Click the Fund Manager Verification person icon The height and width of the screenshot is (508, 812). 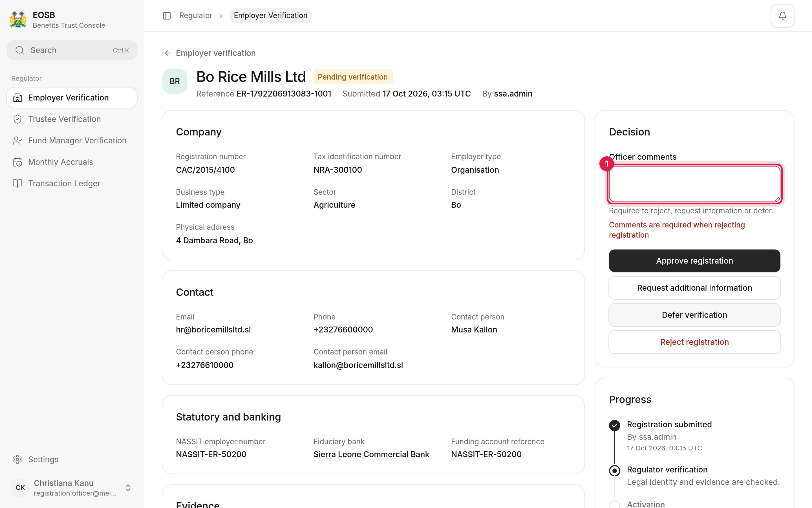(17, 141)
